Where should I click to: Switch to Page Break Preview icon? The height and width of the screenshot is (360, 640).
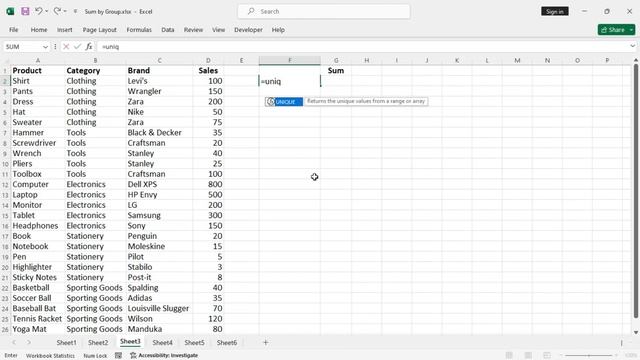pos(547,356)
